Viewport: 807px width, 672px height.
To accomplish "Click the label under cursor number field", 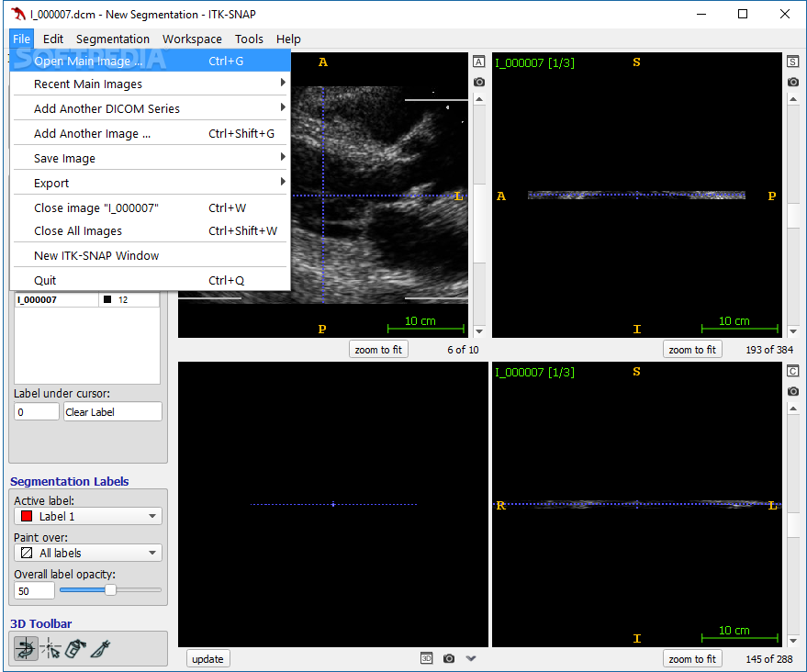I will point(37,411).
